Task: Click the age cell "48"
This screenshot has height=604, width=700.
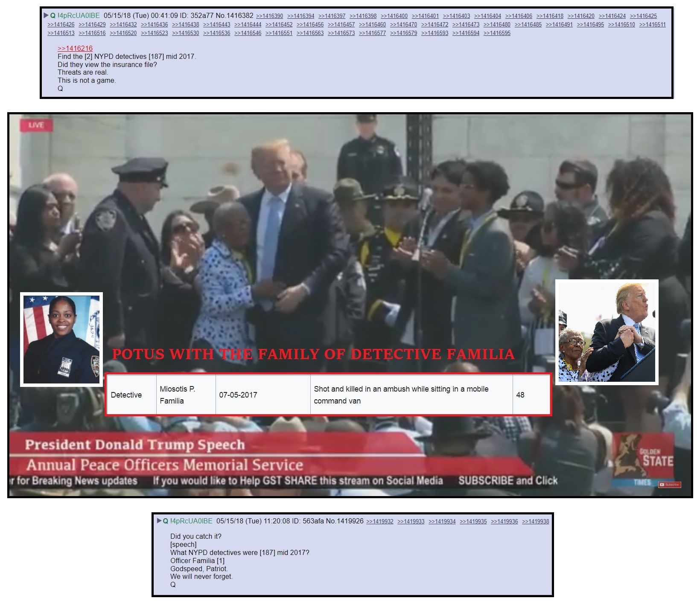Action: click(531, 395)
